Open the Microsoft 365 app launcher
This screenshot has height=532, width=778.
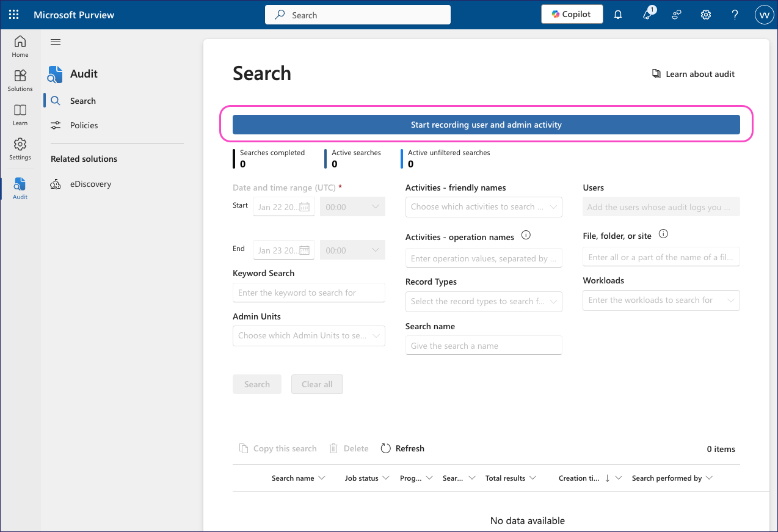tap(13, 14)
